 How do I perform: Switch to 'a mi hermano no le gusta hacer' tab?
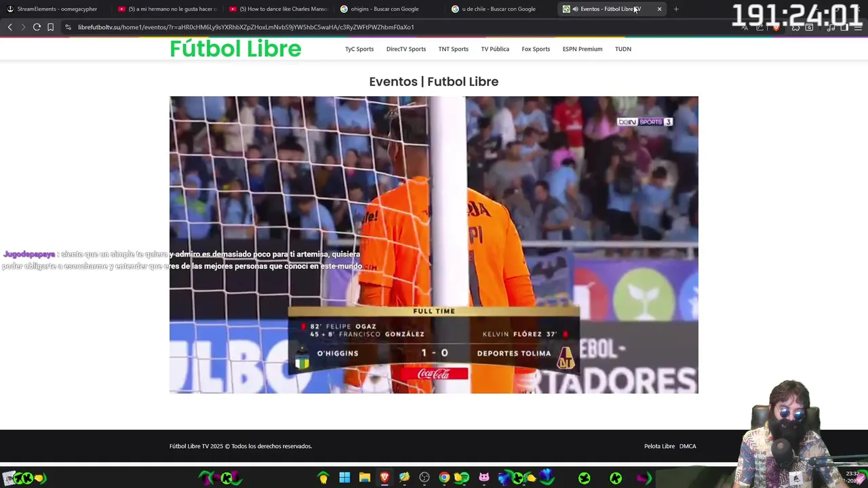(x=166, y=9)
